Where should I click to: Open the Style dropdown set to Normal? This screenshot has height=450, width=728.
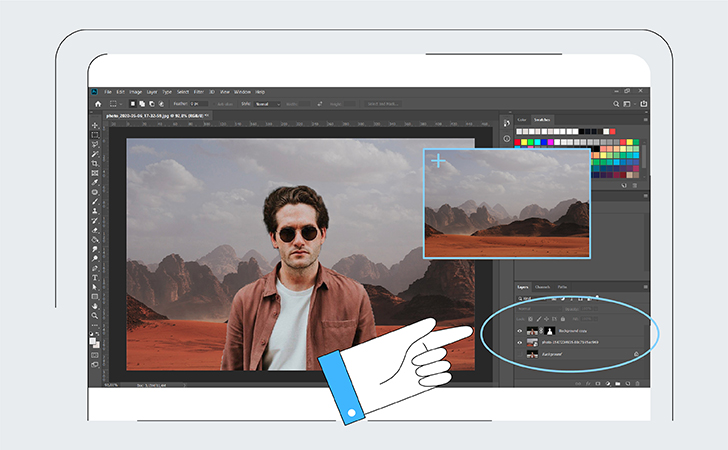(x=267, y=104)
